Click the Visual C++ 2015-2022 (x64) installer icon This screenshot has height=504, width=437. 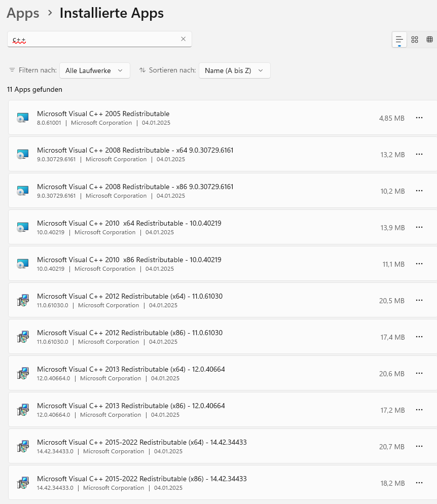click(23, 446)
